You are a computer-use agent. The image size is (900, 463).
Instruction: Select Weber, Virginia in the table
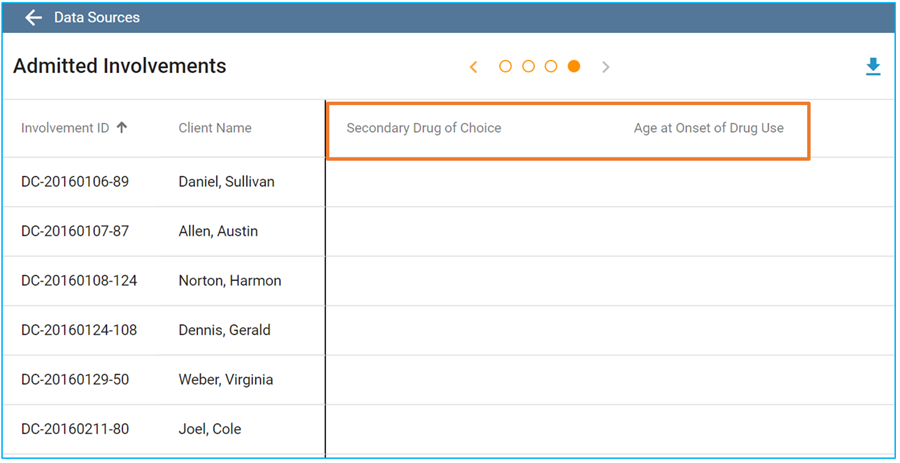226,379
